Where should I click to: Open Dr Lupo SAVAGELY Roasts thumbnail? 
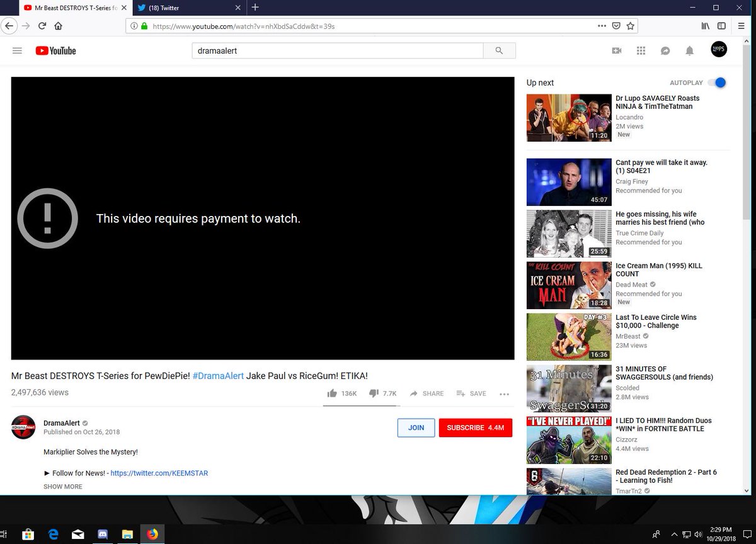point(569,118)
